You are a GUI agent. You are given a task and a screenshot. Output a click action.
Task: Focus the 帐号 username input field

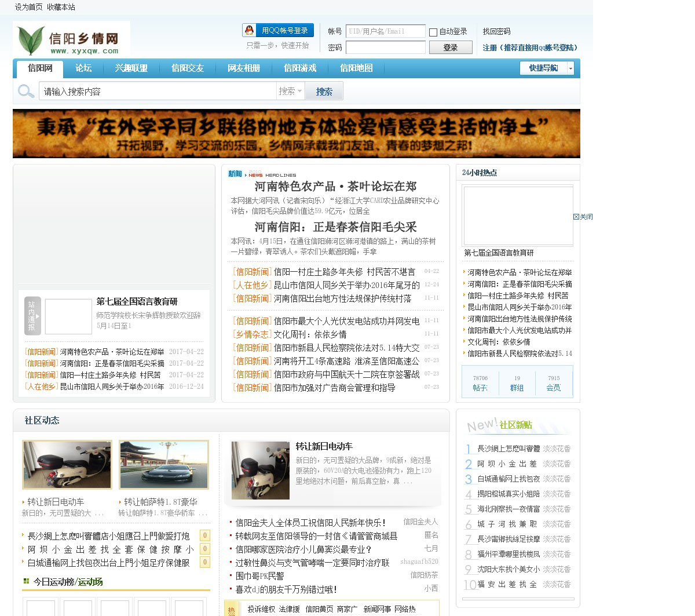coord(385,31)
